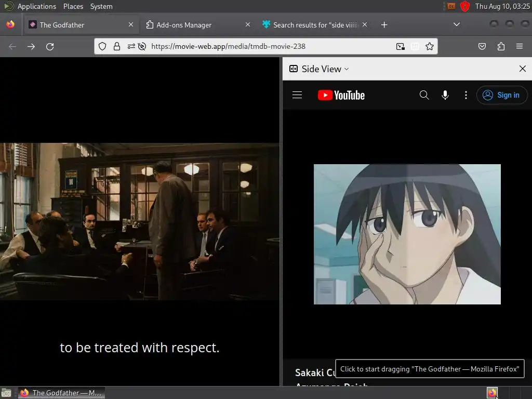The height and width of the screenshot is (399, 532).
Task: Open the Extensions puzzle icon
Action: pos(501,46)
